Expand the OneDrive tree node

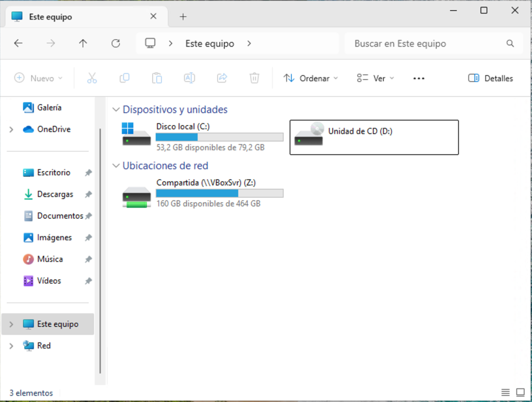point(11,129)
